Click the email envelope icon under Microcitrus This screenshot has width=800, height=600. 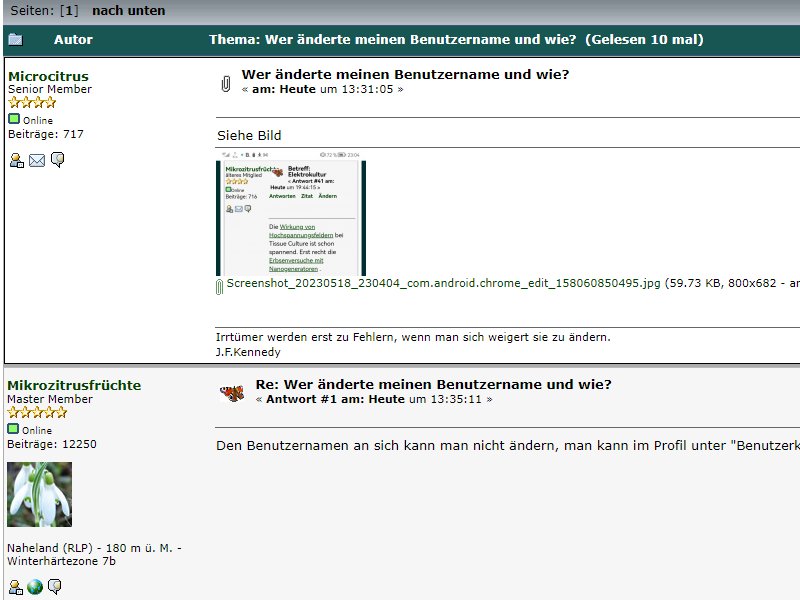(x=37, y=160)
